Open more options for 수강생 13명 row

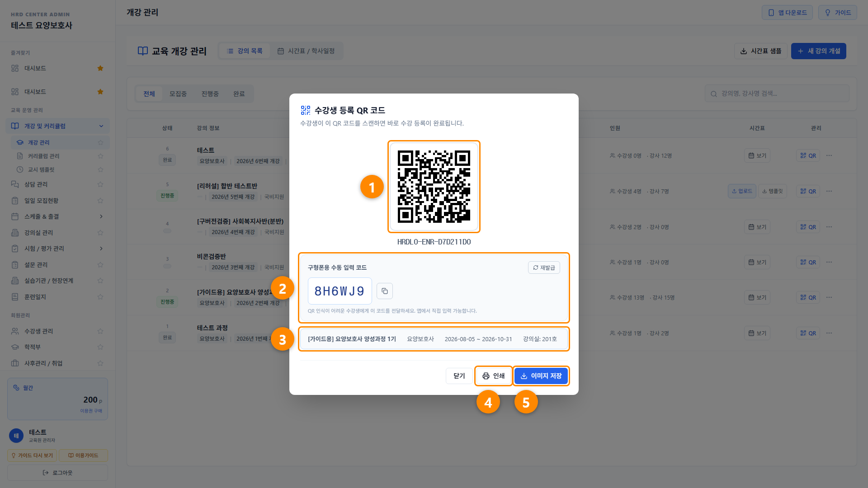[x=829, y=297]
